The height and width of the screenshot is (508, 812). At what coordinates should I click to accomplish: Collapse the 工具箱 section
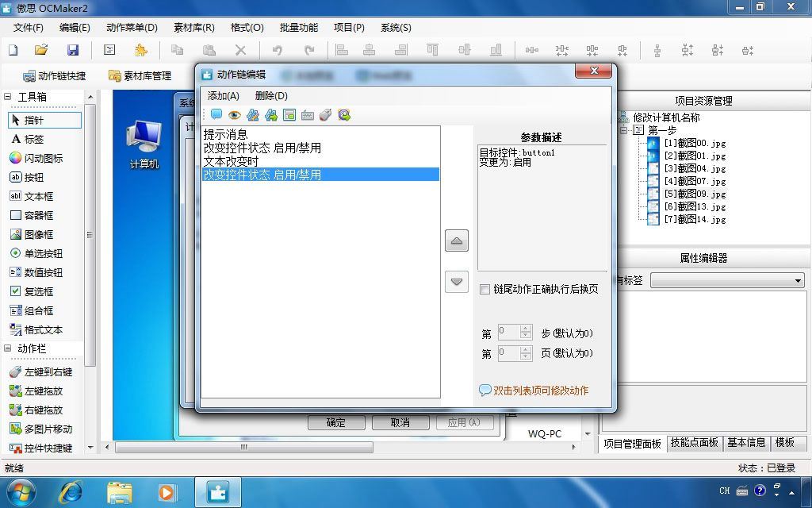click(8, 96)
